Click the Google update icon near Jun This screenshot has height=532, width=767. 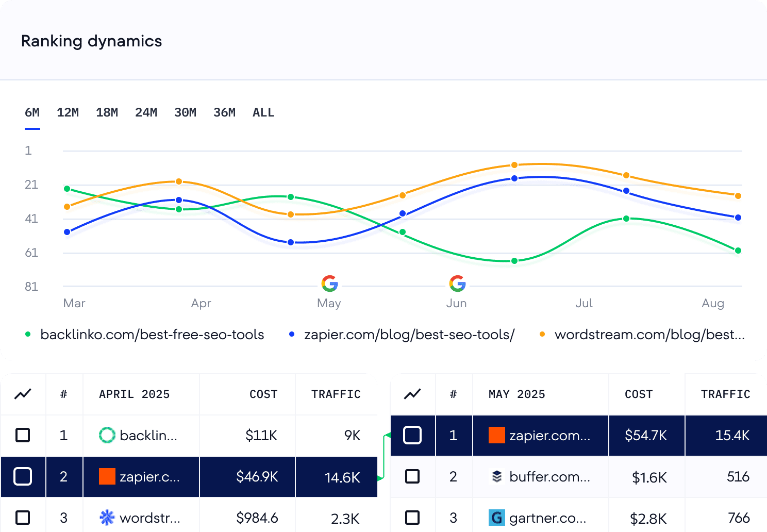(457, 283)
